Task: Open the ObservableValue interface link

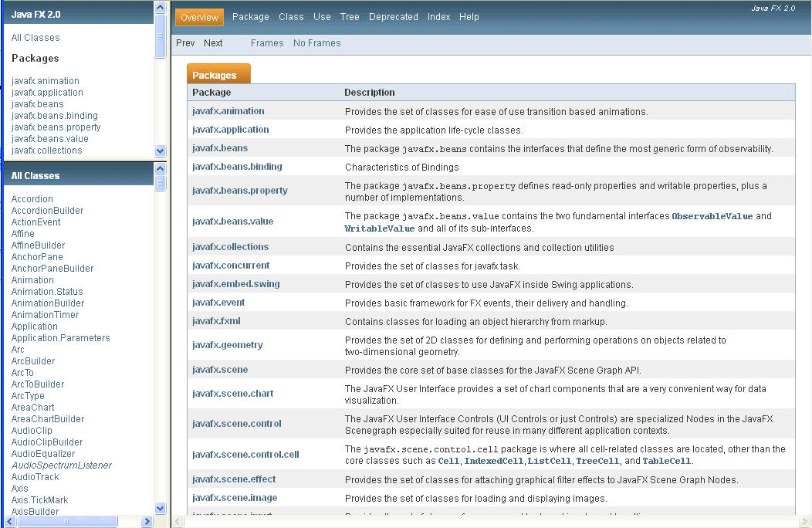Action: pos(710,216)
